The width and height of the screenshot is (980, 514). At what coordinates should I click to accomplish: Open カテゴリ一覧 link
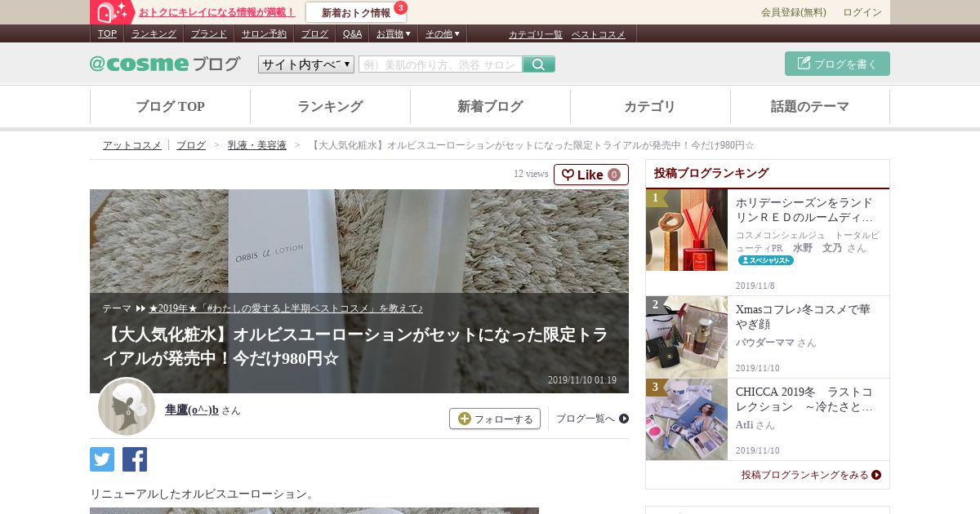point(536,34)
